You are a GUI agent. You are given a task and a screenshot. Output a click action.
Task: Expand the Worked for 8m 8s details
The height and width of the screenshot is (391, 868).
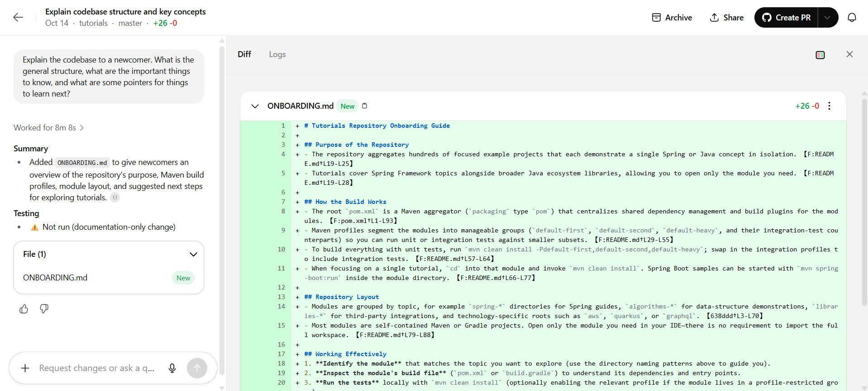(x=49, y=128)
